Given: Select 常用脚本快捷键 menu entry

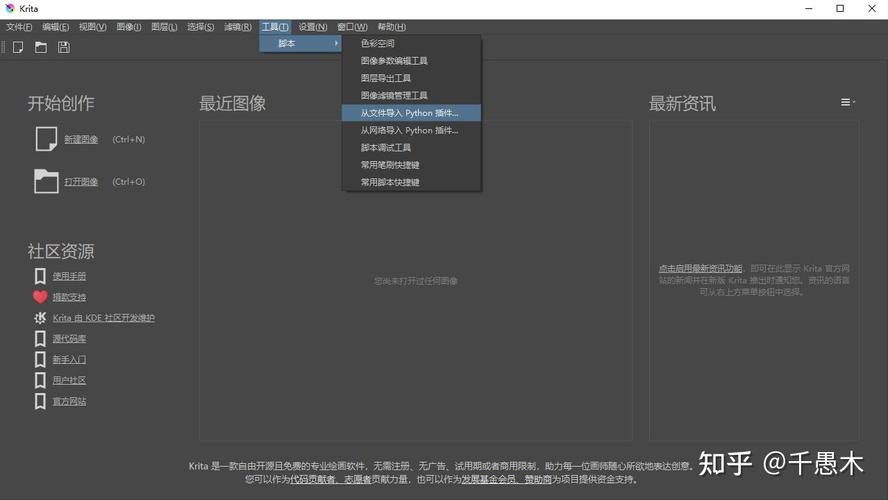Looking at the screenshot, I should [412, 182].
